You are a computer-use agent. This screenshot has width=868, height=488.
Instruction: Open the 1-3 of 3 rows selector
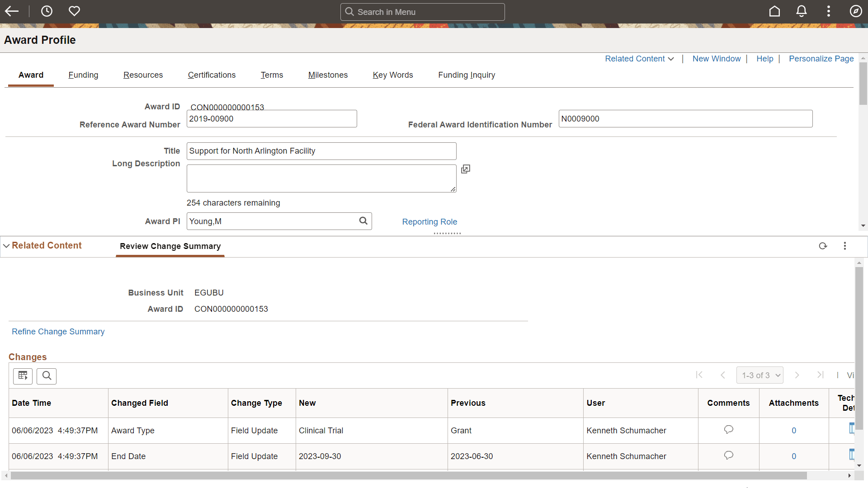tap(759, 375)
